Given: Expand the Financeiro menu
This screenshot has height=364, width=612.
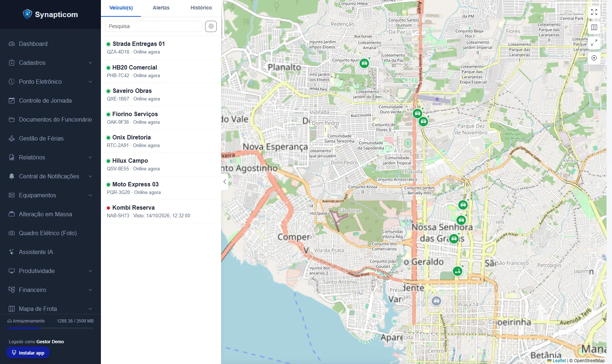Looking at the screenshot, I should coord(50,290).
